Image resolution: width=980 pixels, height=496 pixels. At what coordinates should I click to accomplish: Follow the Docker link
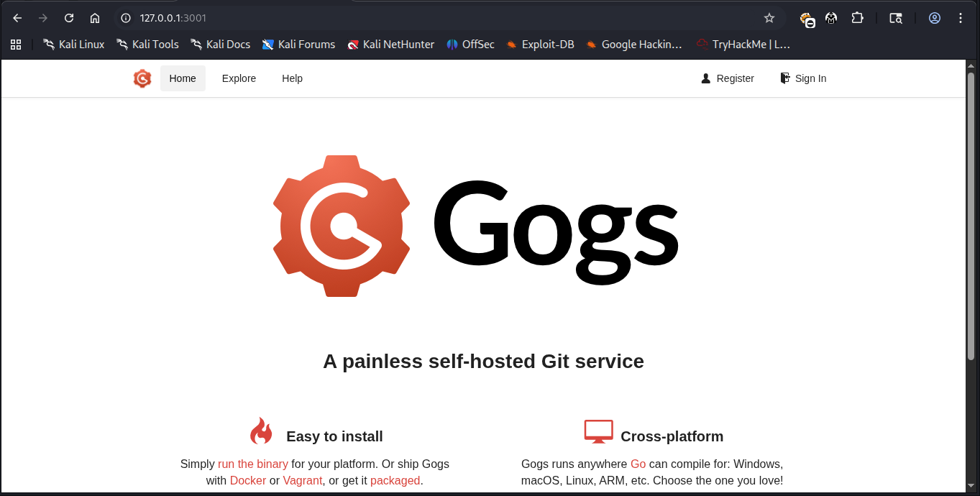click(x=248, y=480)
